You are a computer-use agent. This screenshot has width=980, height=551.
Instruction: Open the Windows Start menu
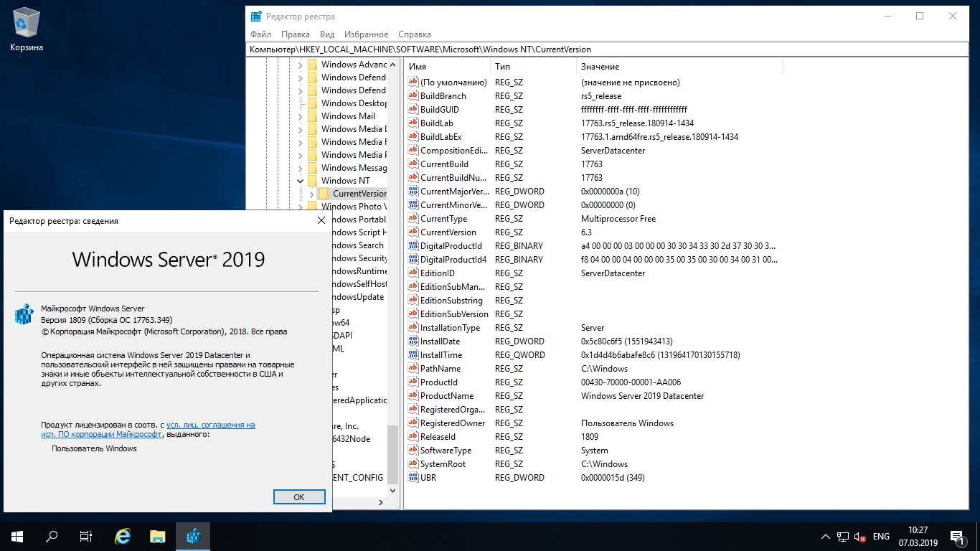17,537
